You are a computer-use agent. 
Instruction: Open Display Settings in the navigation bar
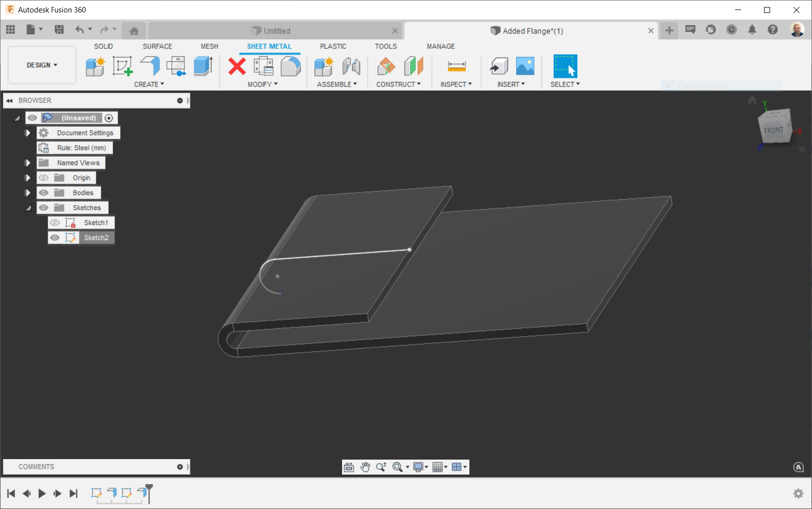[x=419, y=467]
